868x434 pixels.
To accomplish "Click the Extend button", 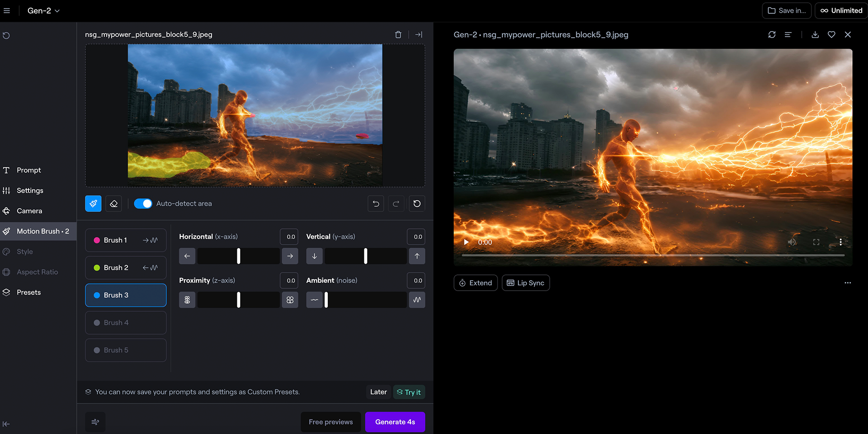I will [x=475, y=283].
